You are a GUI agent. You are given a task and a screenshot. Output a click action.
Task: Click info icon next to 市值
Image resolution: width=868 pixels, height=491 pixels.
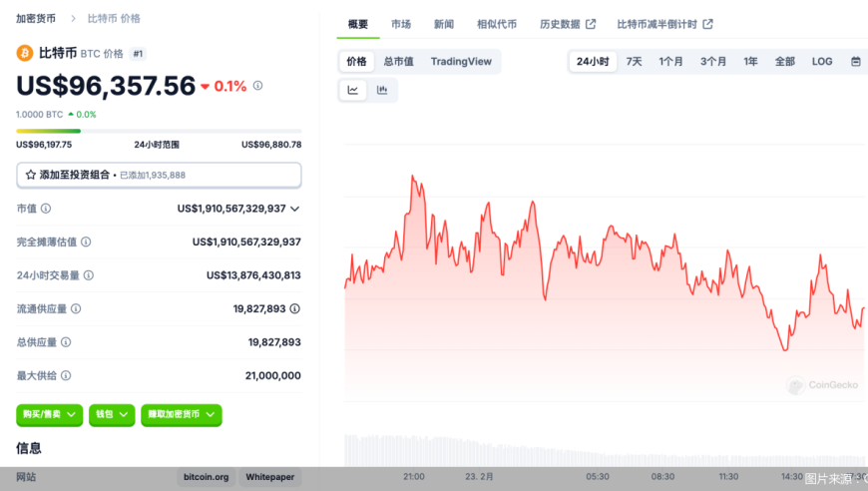coord(46,209)
